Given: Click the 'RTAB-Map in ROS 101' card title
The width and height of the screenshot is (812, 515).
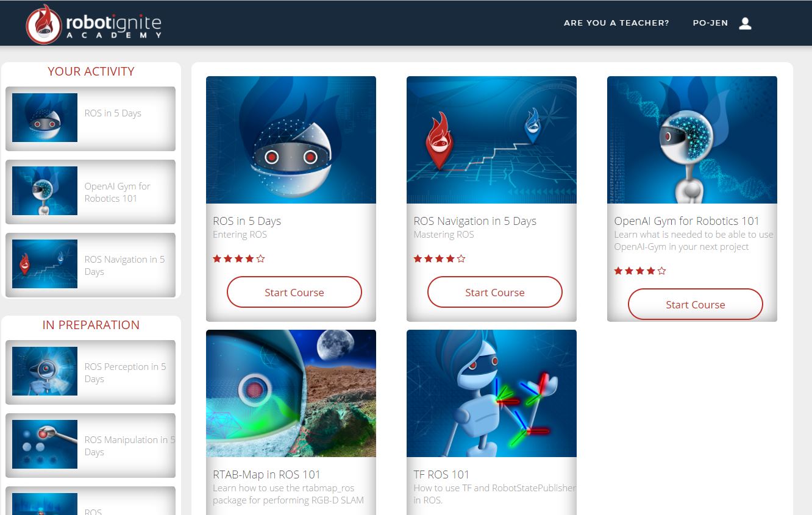Looking at the screenshot, I should [x=266, y=475].
